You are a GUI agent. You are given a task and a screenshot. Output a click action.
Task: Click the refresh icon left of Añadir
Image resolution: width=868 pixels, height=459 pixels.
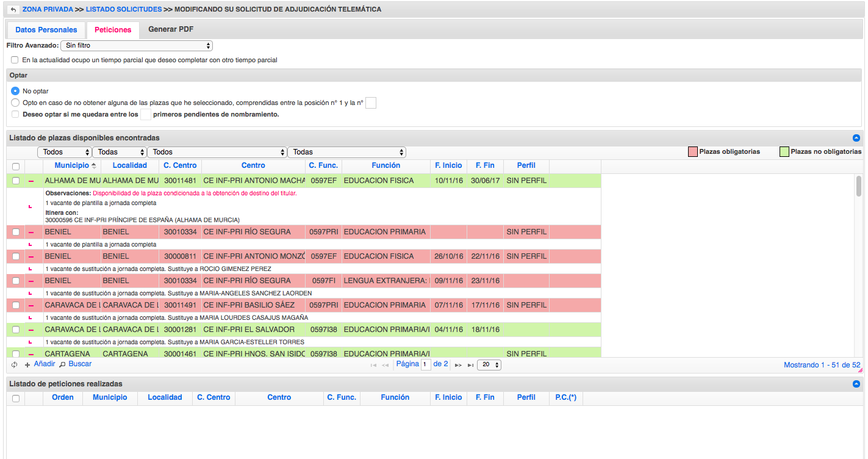[x=15, y=364]
